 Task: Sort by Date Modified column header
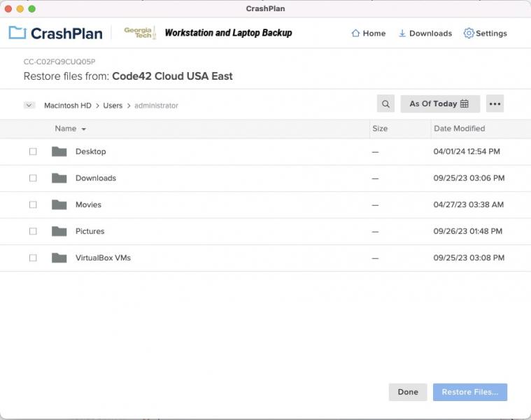click(x=459, y=129)
